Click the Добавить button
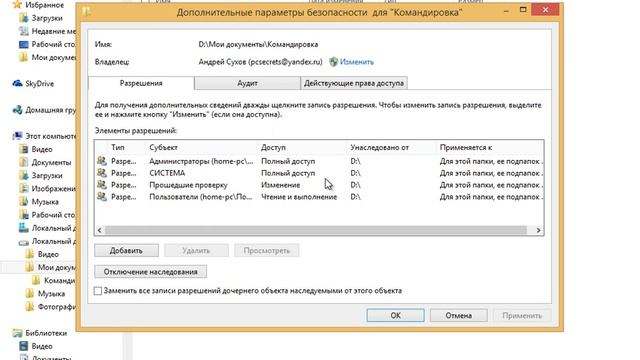The width and height of the screenshot is (640, 360). [x=126, y=251]
